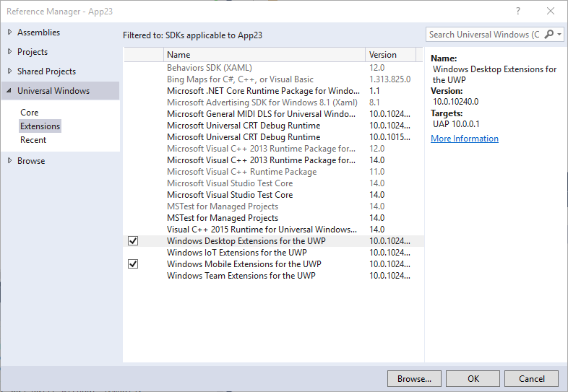Screen dimensions: 568x392
Task: Expand the Projects tree node
Action: [x=10, y=52]
